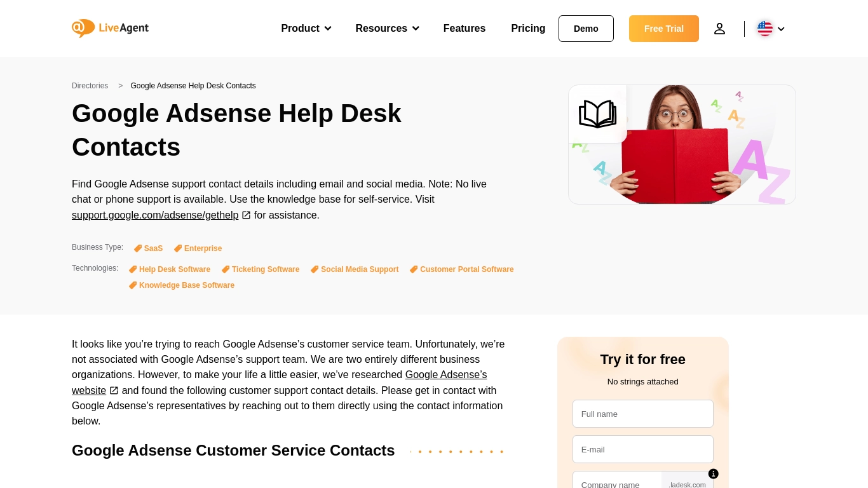Open the support.google.com/adsense/gethelp link
Viewport: 868px width, 488px height.
(155, 215)
